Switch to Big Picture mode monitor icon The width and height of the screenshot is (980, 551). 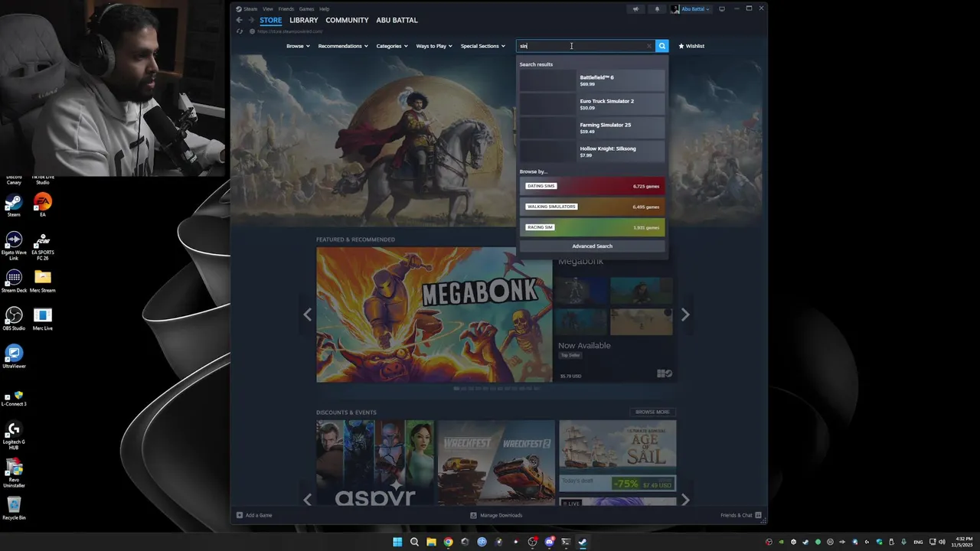[721, 9]
